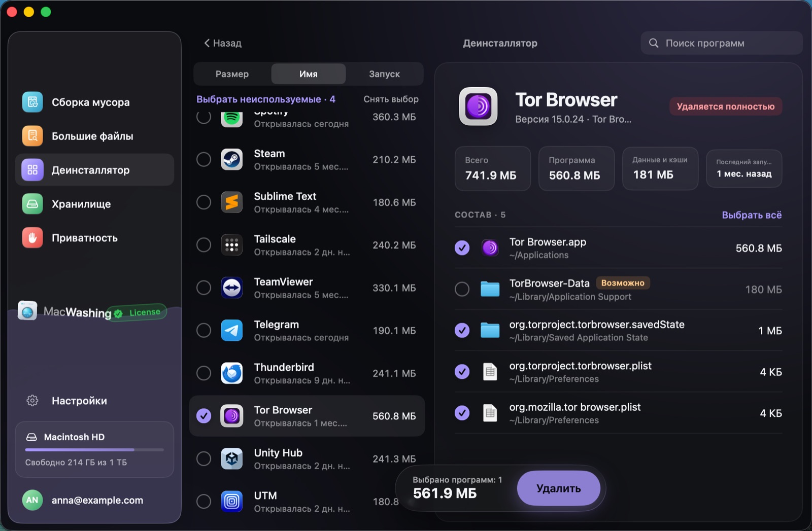The width and height of the screenshot is (812, 531).
Task: Click the UTM app icon
Action: click(x=232, y=502)
